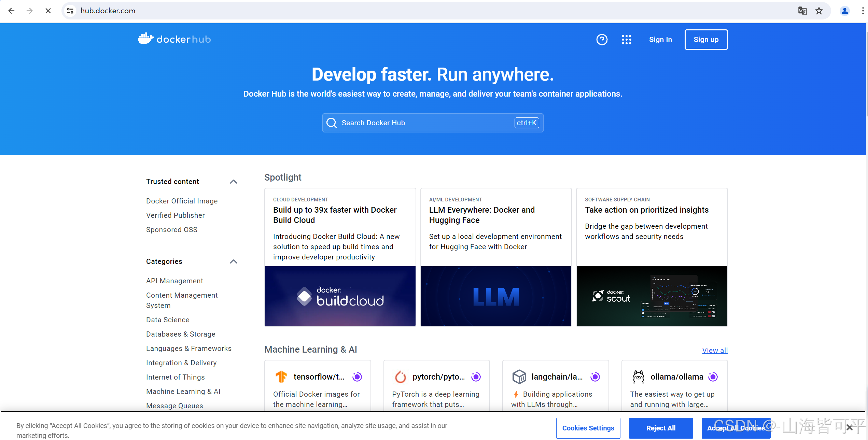Select Integration & Delivery category
The image size is (868, 440).
[x=181, y=363]
